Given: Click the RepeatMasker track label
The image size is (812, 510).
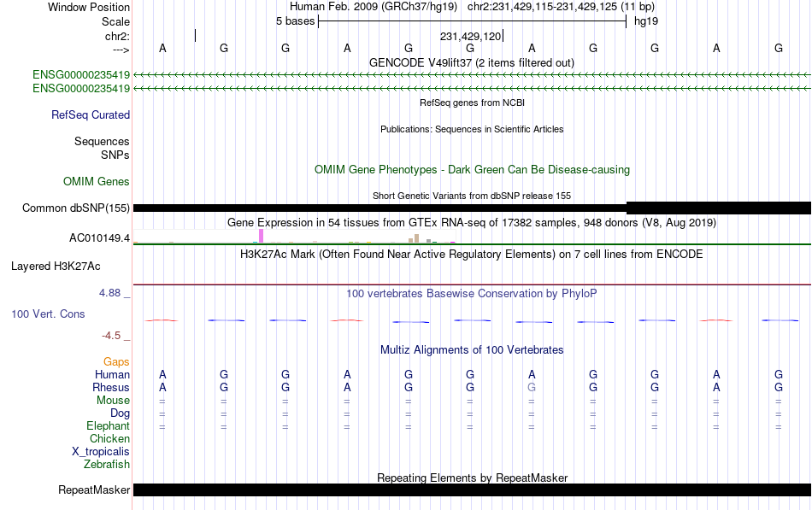Looking at the screenshot, I should 94,489.
